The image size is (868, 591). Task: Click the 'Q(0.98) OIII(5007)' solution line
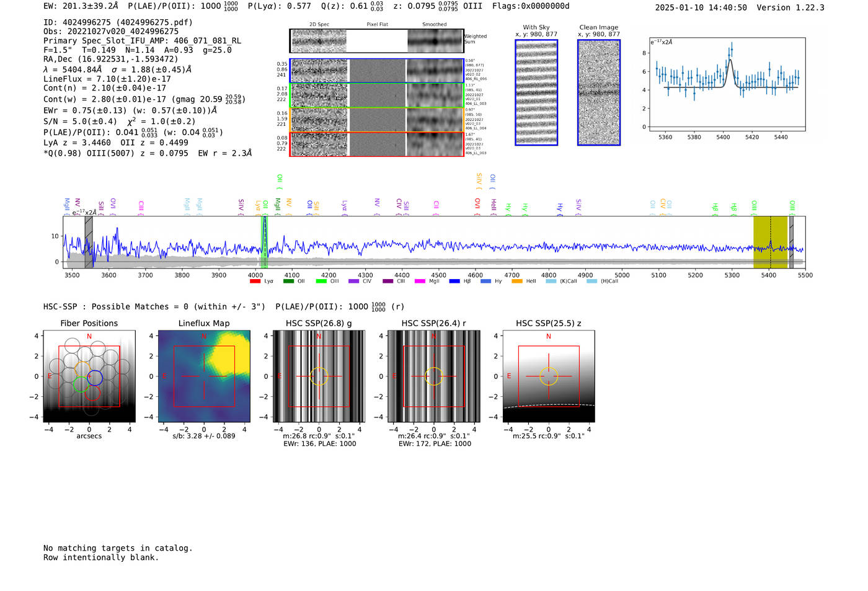pyautogui.click(x=148, y=153)
